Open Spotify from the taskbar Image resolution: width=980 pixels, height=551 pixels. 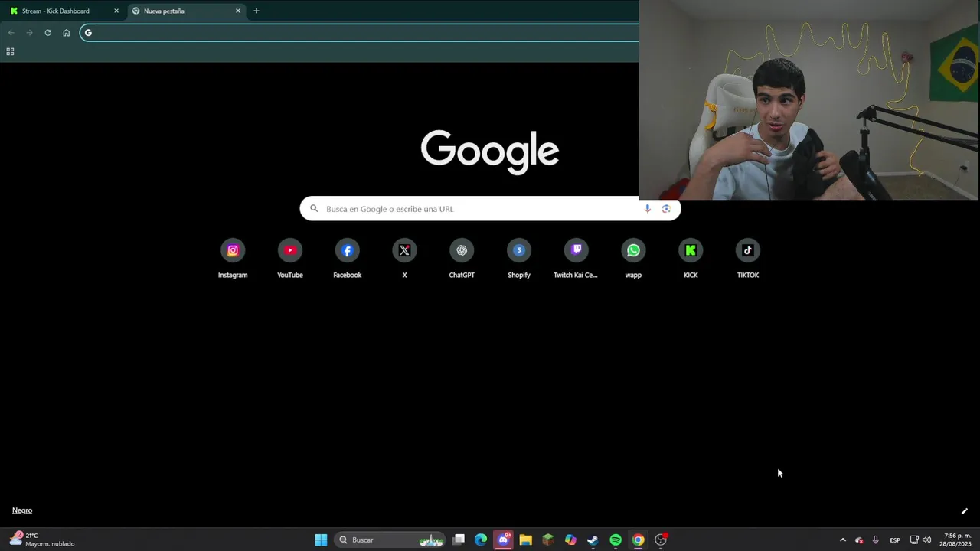tap(616, 540)
